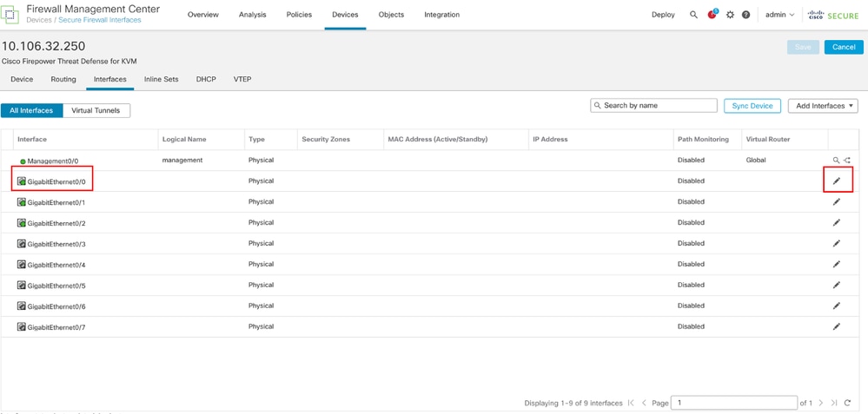Open the Objects menu
This screenshot has width=868, height=414.
391,15
